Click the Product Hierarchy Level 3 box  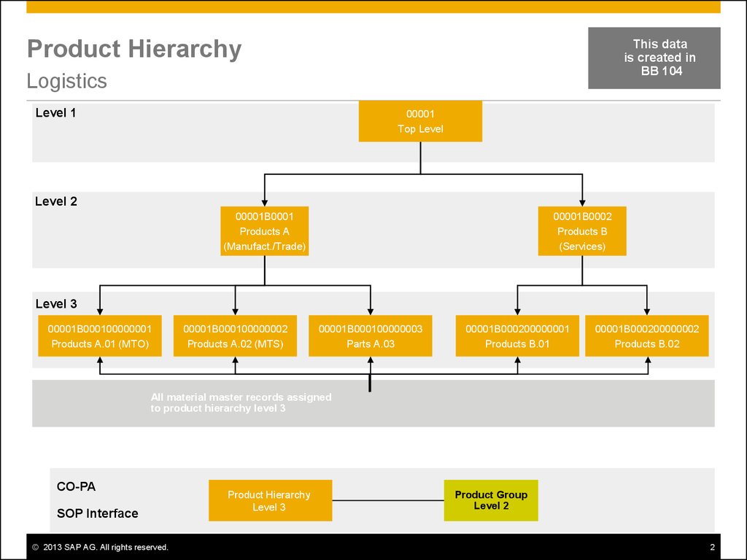pyautogui.click(x=271, y=500)
